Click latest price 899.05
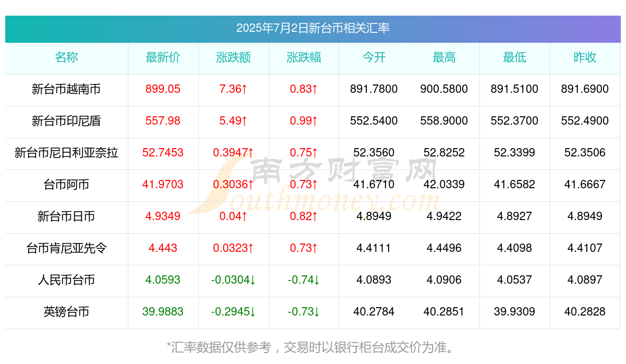Screen dimensions: 626x364 point(163,89)
